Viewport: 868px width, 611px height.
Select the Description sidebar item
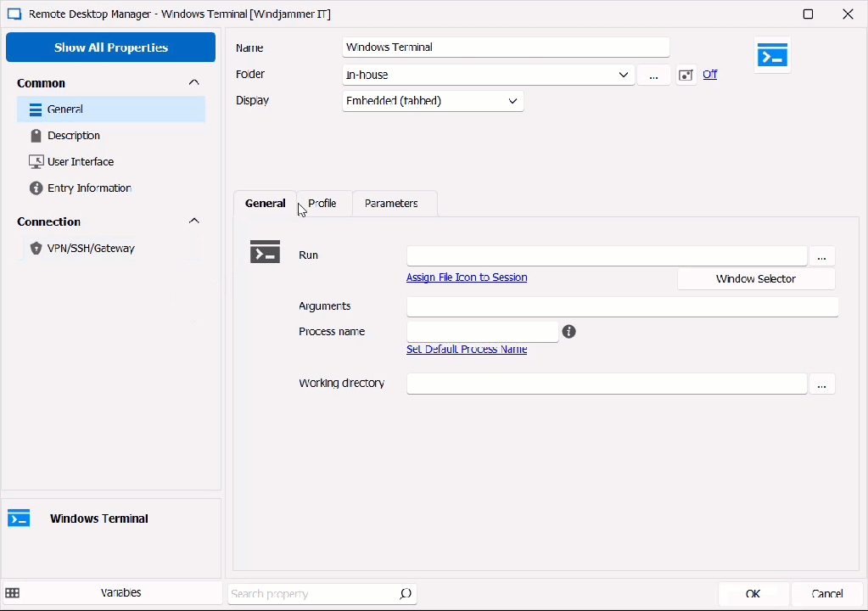pos(73,135)
